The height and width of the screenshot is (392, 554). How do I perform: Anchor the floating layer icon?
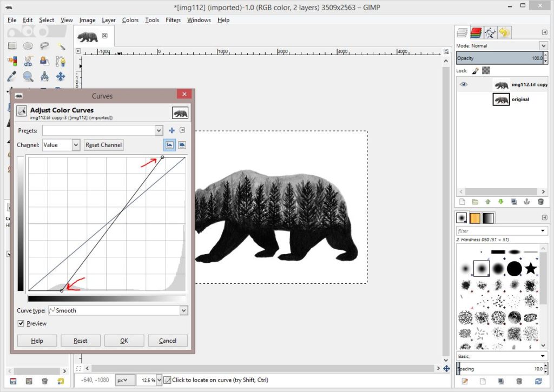click(x=527, y=202)
